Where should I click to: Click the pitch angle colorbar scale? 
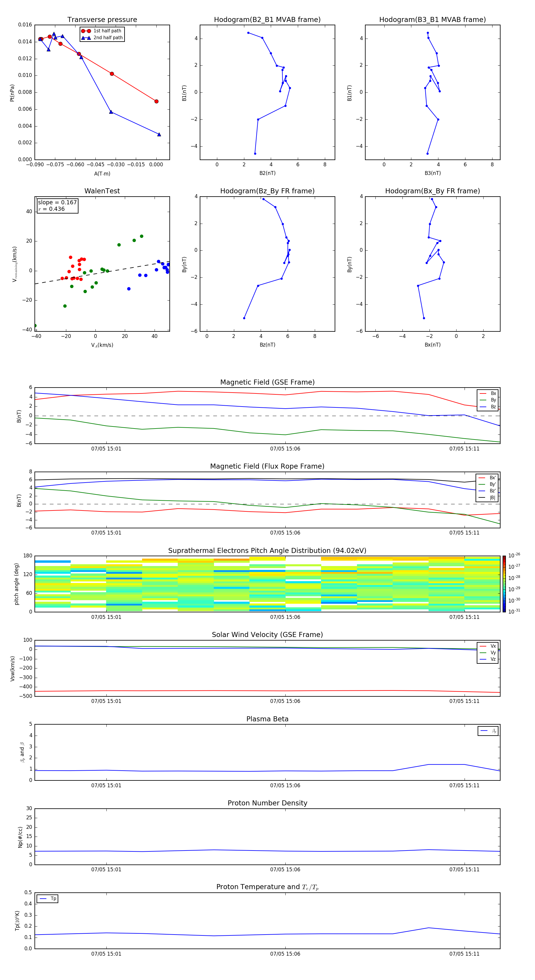(x=504, y=584)
